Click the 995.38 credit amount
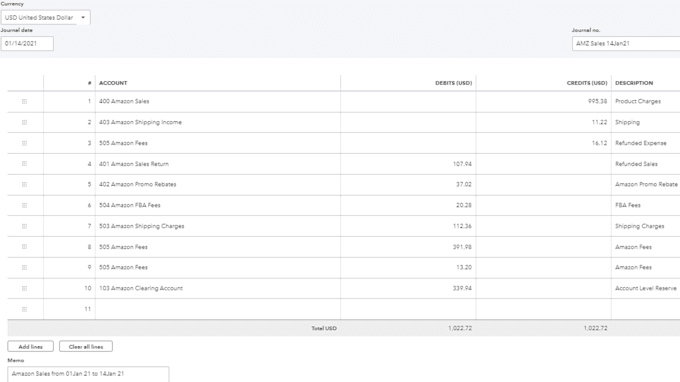The width and height of the screenshot is (680, 382). point(598,101)
